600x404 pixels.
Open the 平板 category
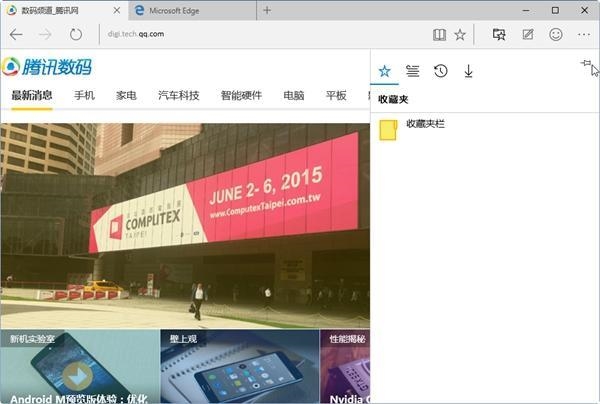[x=336, y=95]
